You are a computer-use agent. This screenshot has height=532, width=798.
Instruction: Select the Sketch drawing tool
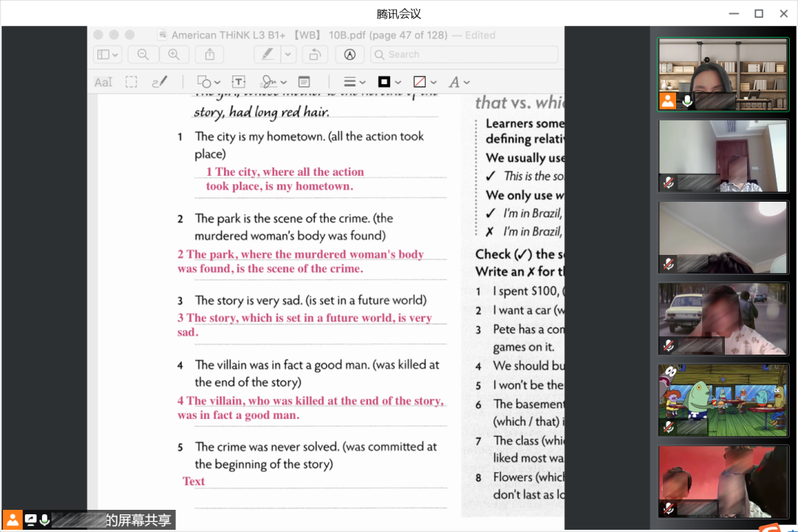point(160,82)
